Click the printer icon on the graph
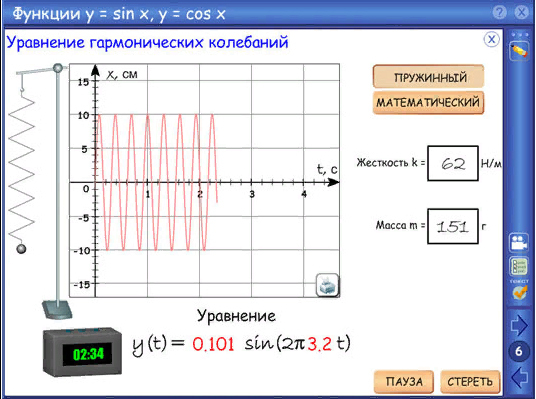The width and height of the screenshot is (536, 399). tap(327, 285)
